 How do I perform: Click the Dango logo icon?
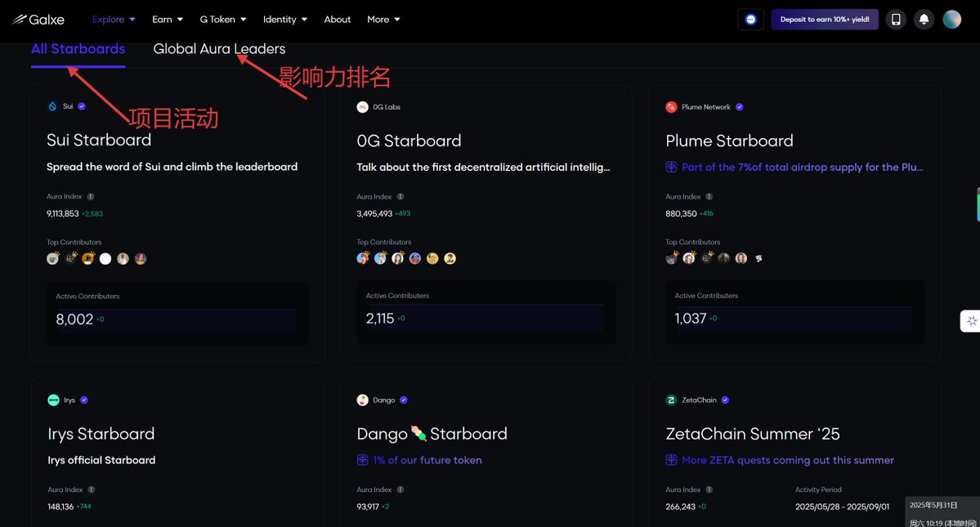coord(363,400)
